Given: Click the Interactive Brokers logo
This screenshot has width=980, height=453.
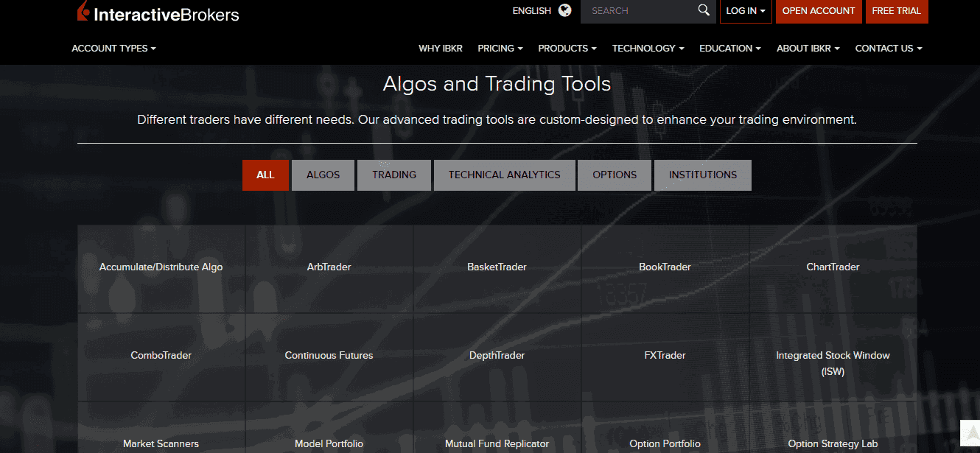Looking at the screenshot, I should click(x=158, y=12).
